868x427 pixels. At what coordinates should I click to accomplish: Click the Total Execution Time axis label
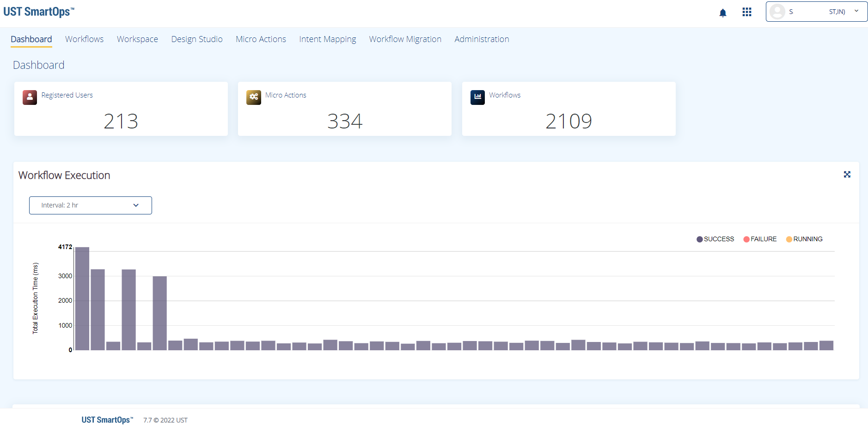(36, 298)
